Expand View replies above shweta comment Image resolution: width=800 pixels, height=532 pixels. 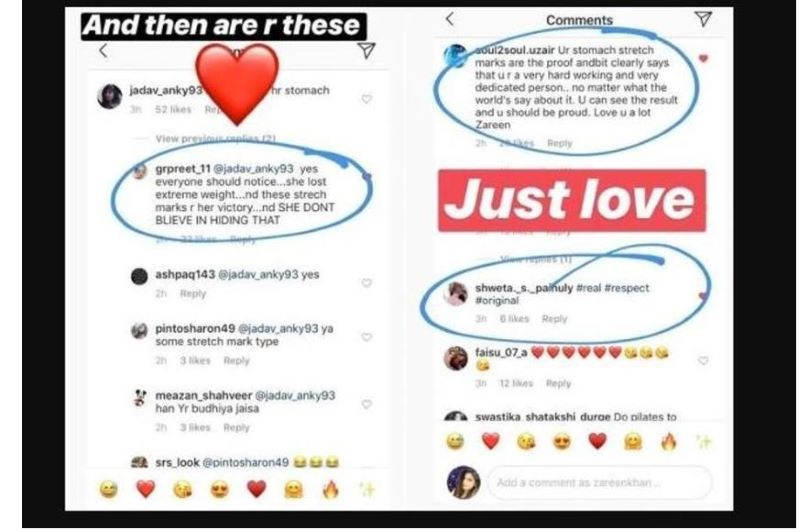536,259
